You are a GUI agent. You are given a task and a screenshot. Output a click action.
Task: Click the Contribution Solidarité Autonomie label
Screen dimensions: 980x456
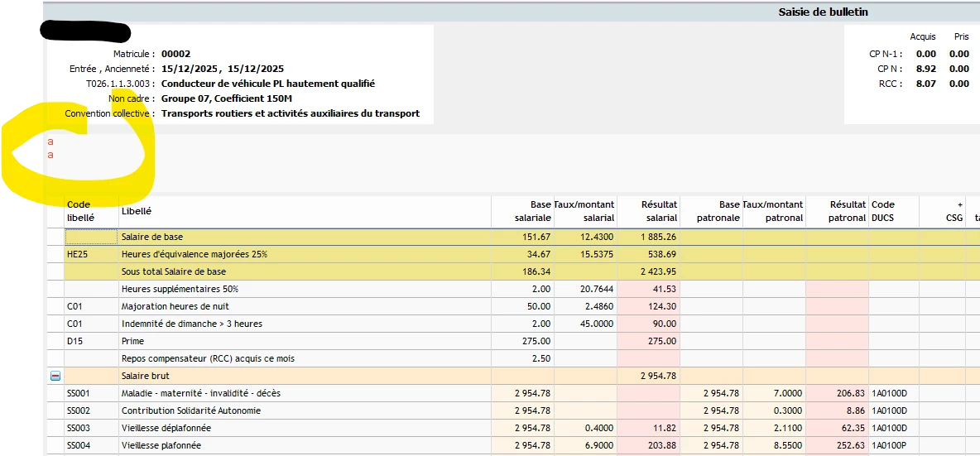click(x=190, y=410)
